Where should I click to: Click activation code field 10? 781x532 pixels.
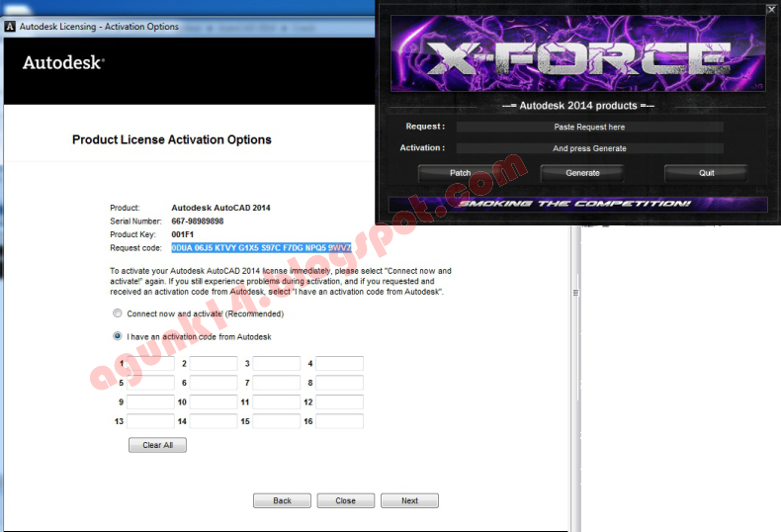[214, 402]
